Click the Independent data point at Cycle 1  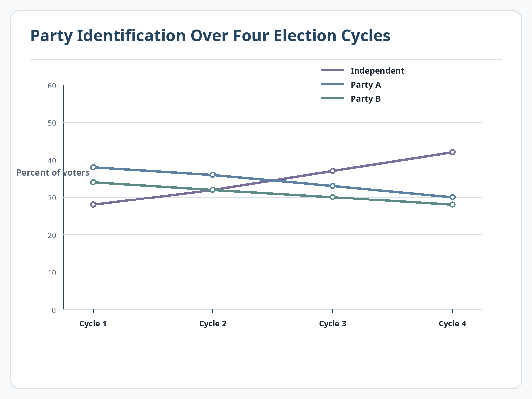[x=93, y=204]
